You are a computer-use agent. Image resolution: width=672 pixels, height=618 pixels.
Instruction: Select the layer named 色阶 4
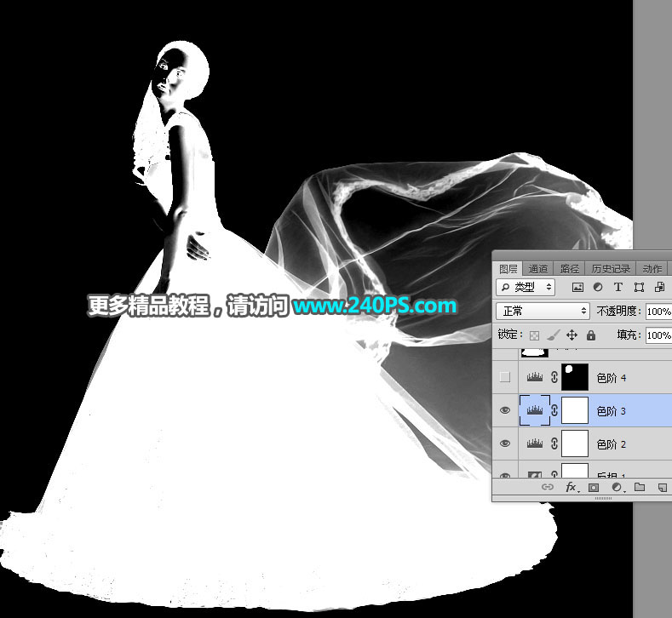[x=612, y=378]
